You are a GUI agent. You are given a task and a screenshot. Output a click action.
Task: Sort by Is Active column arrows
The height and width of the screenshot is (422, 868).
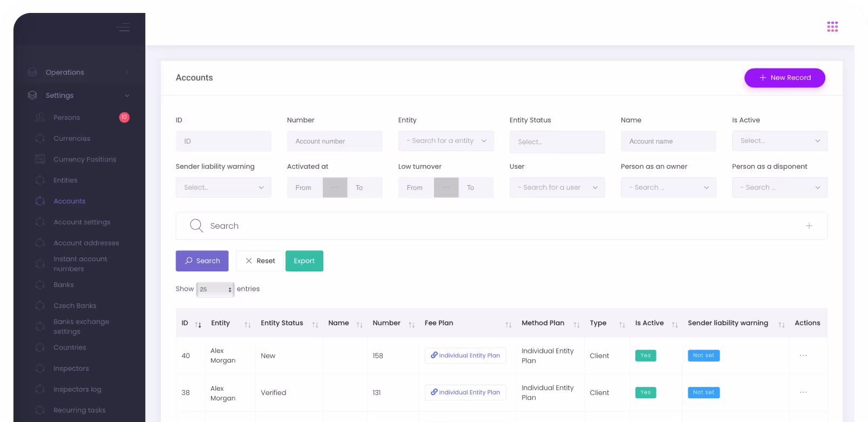click(675, 324)
